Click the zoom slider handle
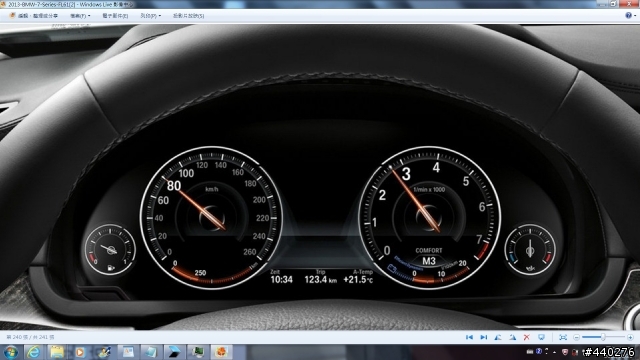Viewport: 640px width, 360px height. pyautogui.click(x=603, y=337)
